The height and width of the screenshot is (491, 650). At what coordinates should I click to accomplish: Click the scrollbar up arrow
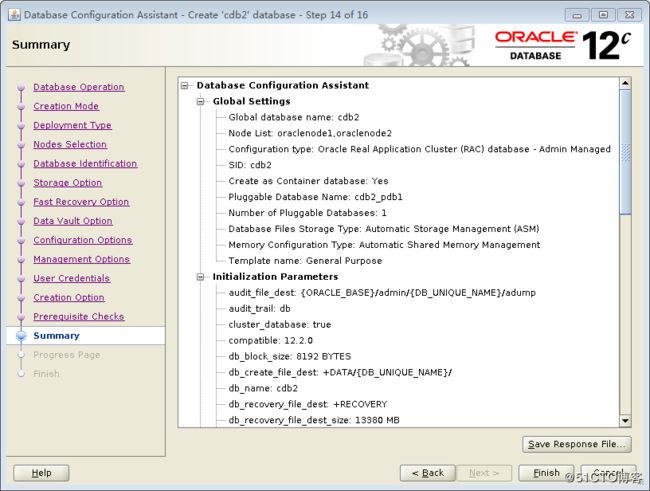625,83
